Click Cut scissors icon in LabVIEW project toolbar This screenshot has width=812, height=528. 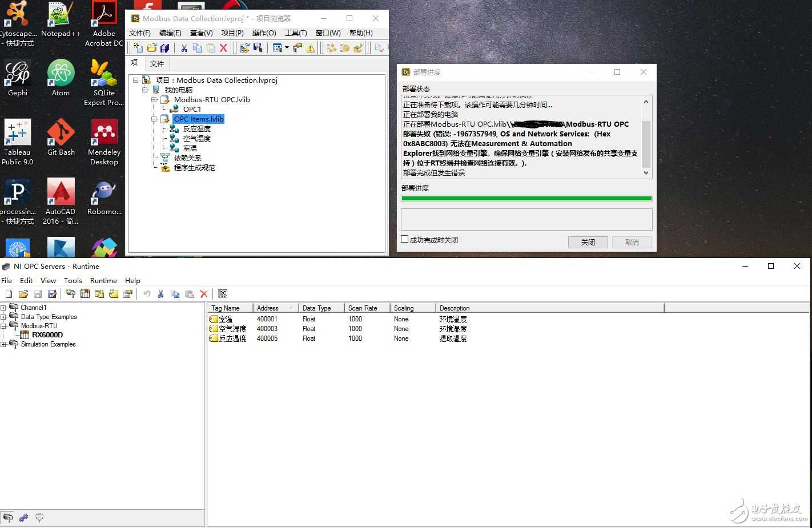point(184,48)
